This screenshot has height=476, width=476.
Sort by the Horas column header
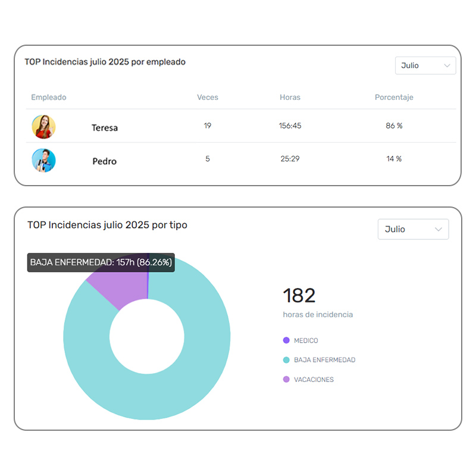pos(290,97)
